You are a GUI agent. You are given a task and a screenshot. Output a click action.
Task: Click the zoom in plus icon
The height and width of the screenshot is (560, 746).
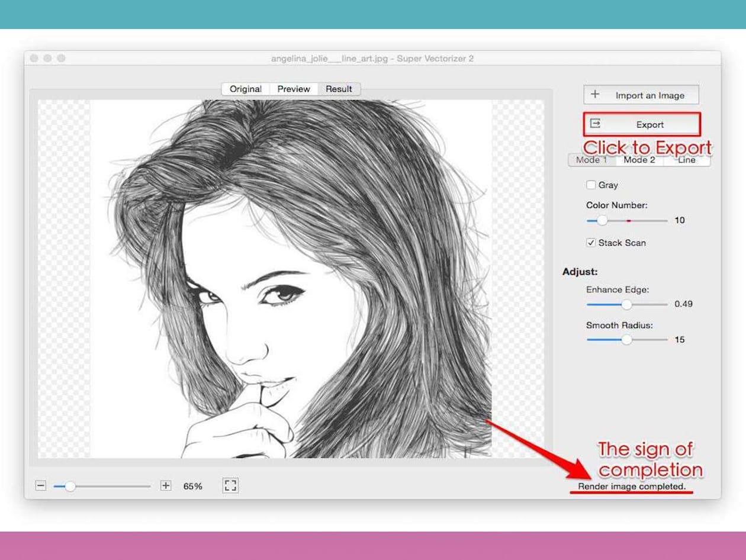tap(166, 486)
